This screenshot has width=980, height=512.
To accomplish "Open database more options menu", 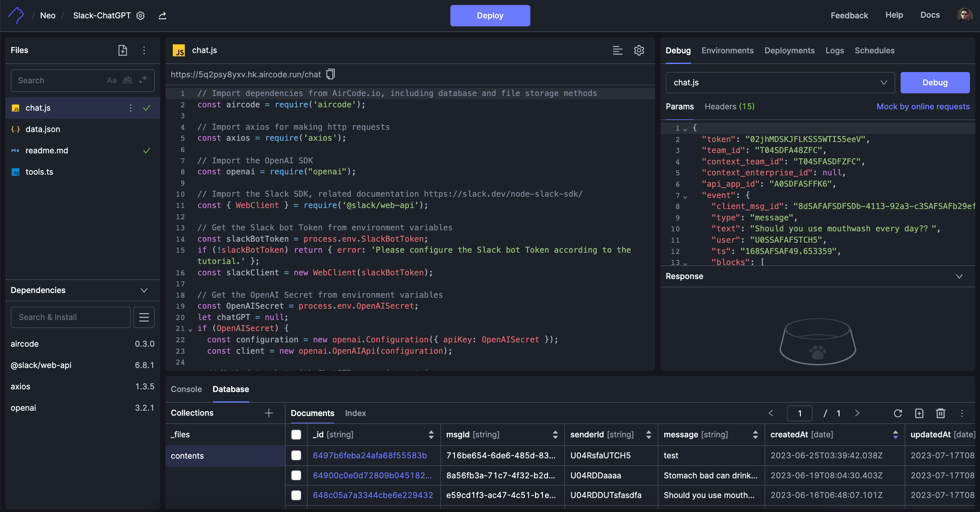I will coord(962,413).
